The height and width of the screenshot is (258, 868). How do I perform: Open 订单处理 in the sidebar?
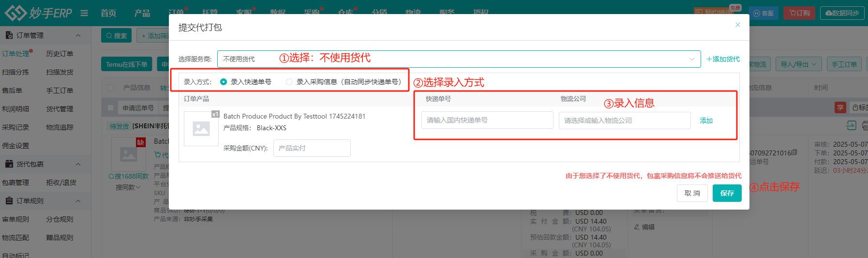point(15,54)
